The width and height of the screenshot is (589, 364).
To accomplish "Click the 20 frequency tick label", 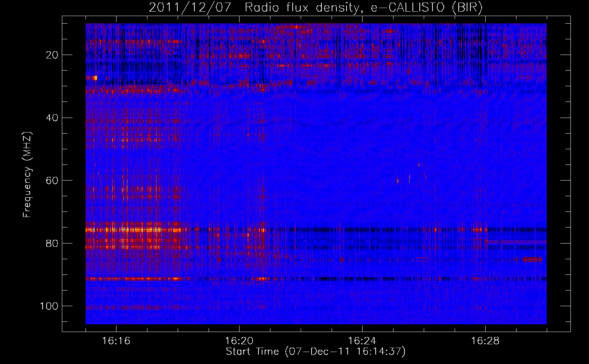I will pos(52,55).
